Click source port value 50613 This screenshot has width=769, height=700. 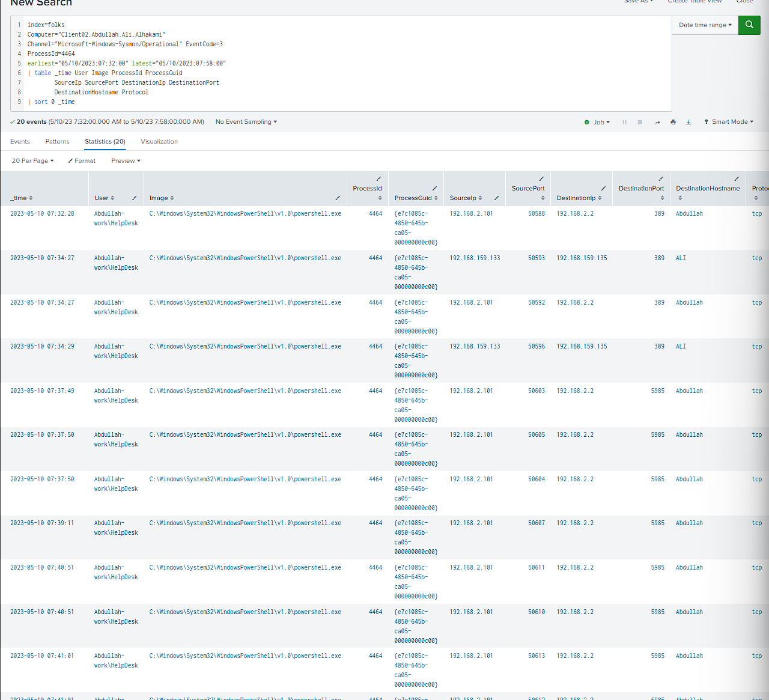[x=536, y=656]
